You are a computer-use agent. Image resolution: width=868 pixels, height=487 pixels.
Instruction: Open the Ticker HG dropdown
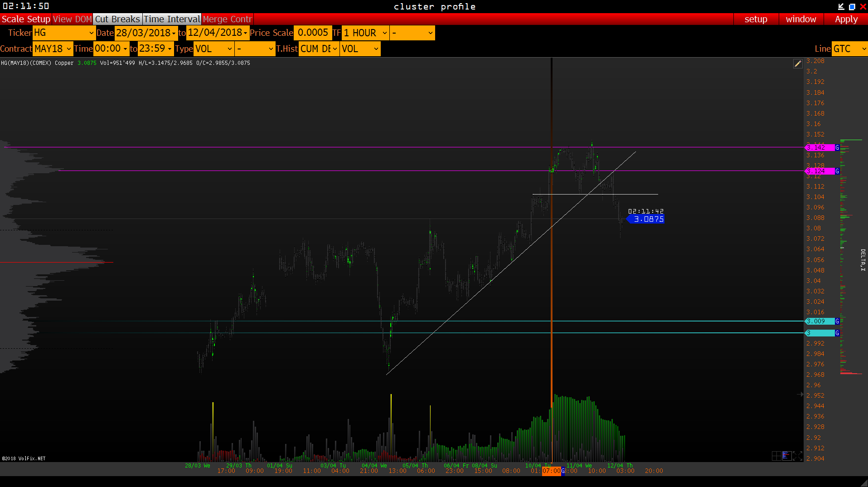pyautogui.click(x=64, y=33)
